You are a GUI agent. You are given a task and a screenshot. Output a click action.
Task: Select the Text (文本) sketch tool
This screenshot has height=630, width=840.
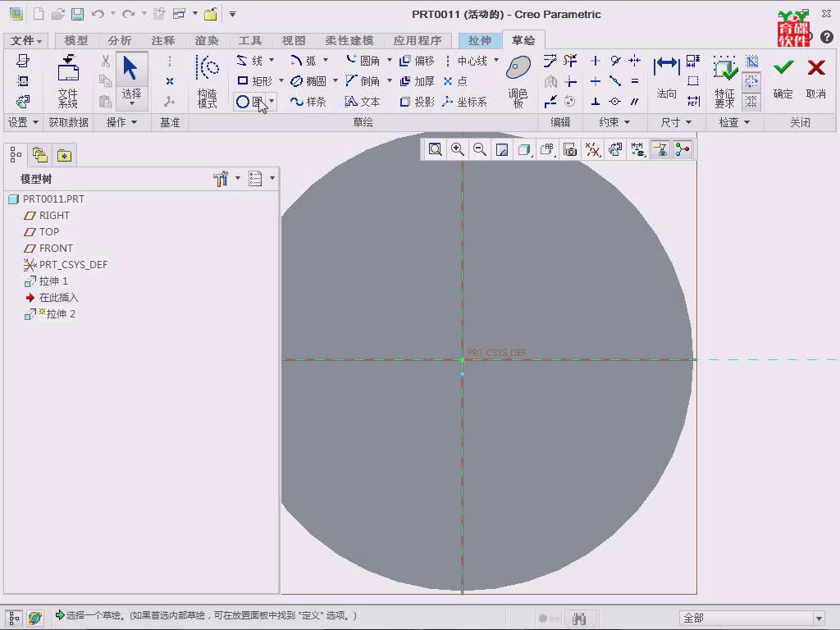tap(363, 101)
